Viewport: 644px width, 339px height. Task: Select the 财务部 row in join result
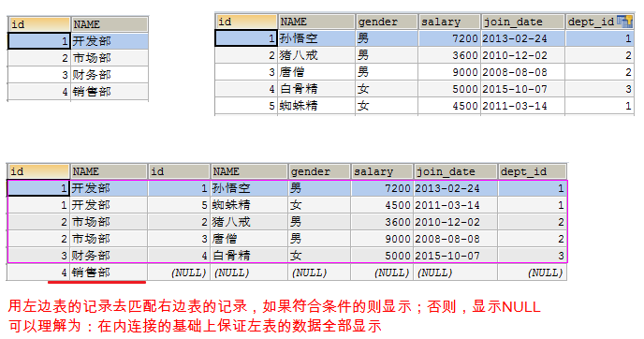pyautogui.click(x=287, y=256)
